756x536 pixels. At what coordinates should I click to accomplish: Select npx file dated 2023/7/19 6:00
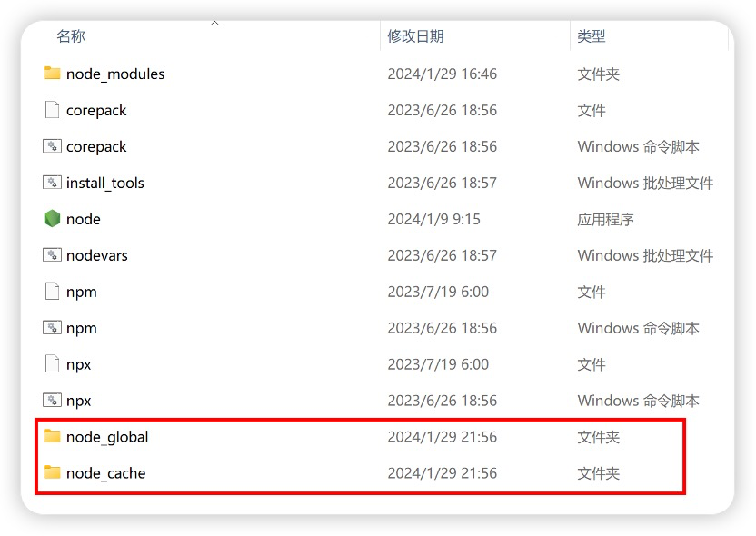(78, 365)
